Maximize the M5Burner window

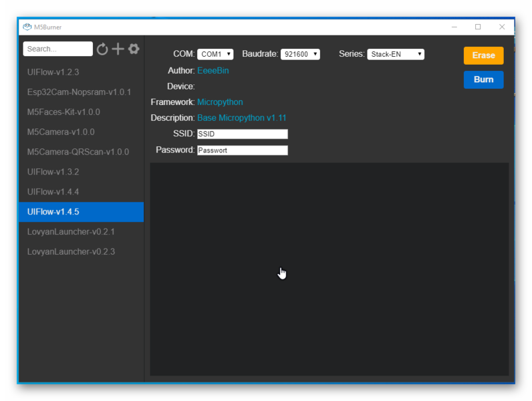tap(478, 27)
